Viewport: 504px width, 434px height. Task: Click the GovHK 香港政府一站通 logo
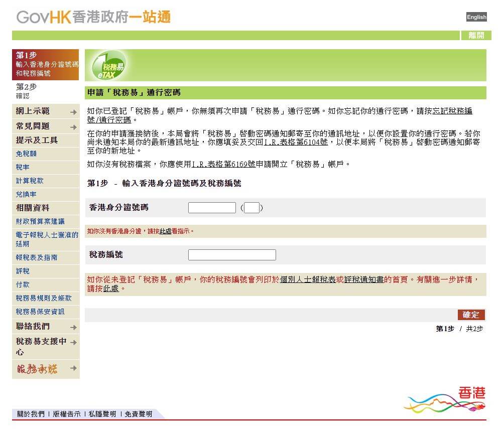point(93,17)
